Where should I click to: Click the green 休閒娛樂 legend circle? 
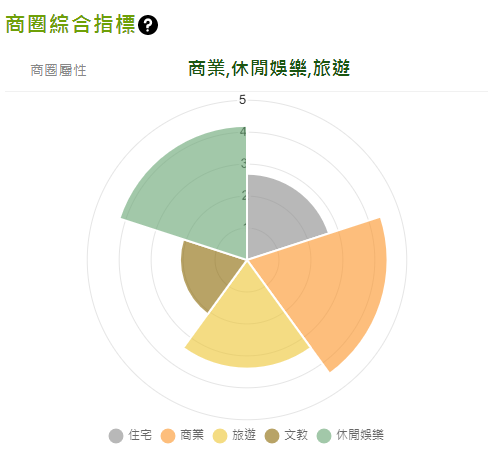pyautogui.click(x=324, y=436)
